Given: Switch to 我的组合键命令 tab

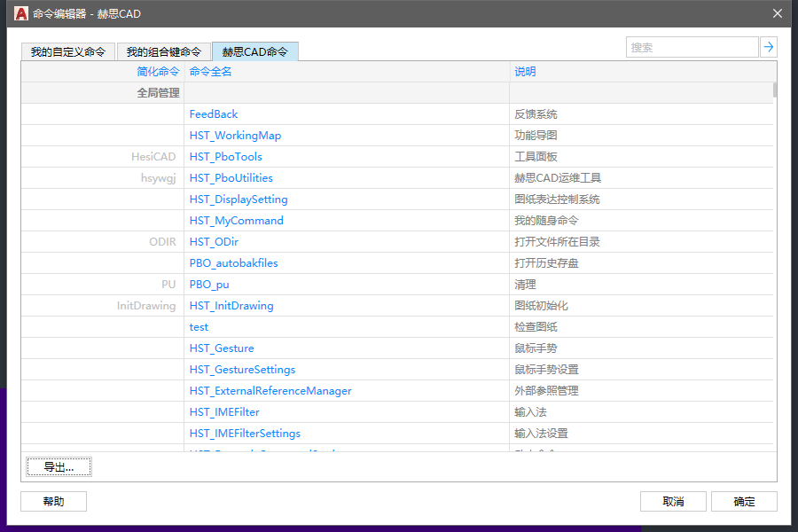Looking at the screenshot, I should 164,52.
